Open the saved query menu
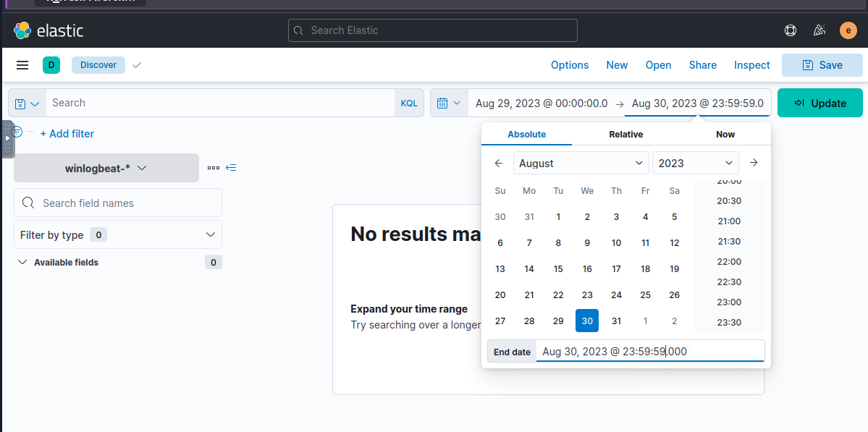This screenshot has width=868, height=432. pos(28,103)
